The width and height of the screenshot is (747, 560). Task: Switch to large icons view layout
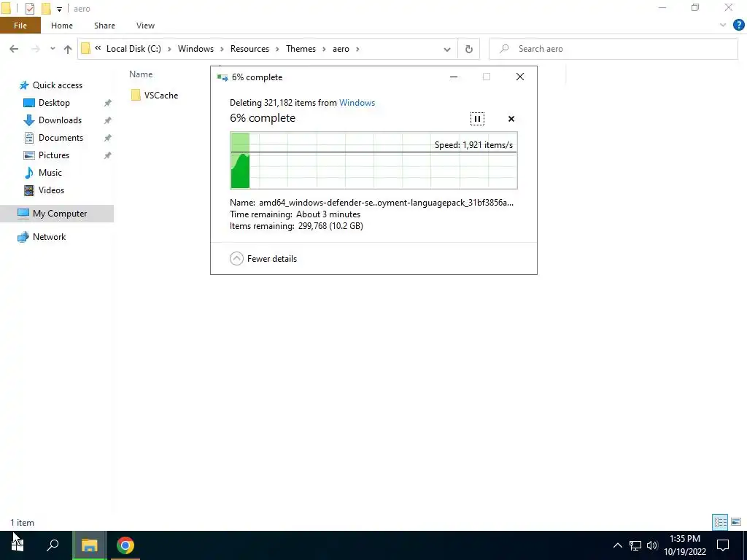coord(735,522)
